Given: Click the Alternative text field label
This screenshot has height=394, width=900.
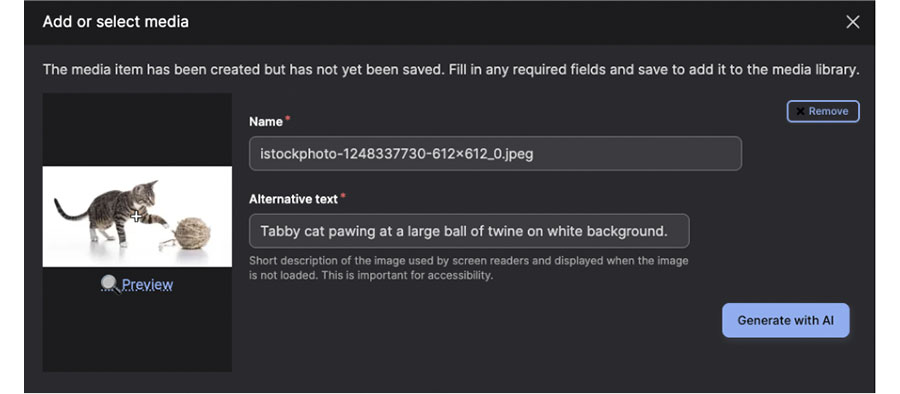Looking at the screenshot, I should (x=293, y=199).
